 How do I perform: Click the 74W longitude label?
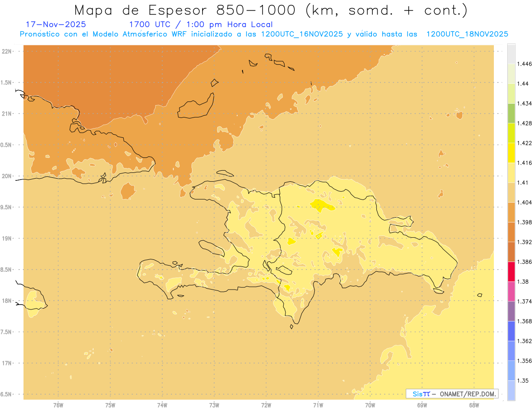(162, 405)
